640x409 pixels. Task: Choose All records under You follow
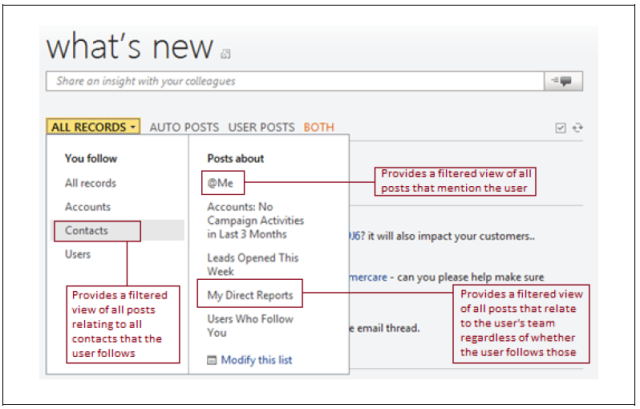(90, 183)
